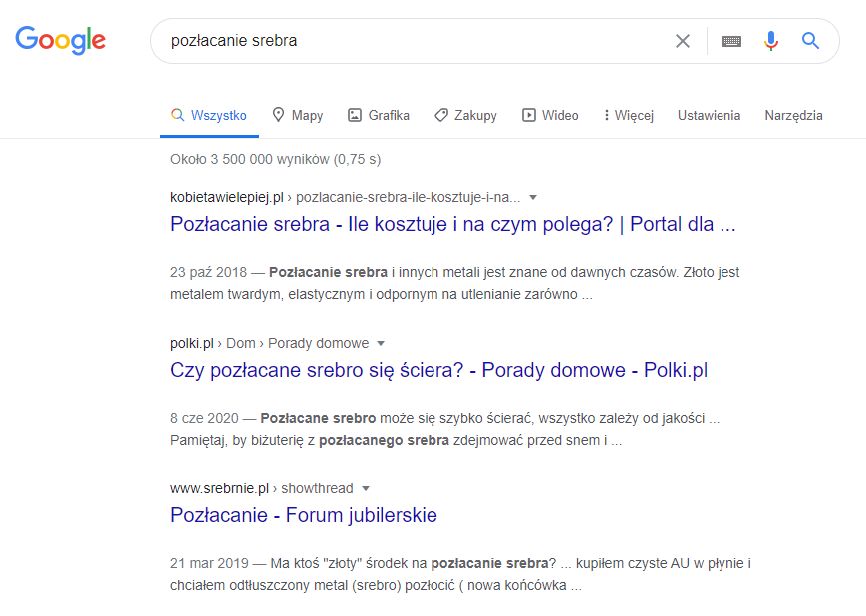866x616 pixels.
Task: Click the Google logo
Action: [61, 40]
